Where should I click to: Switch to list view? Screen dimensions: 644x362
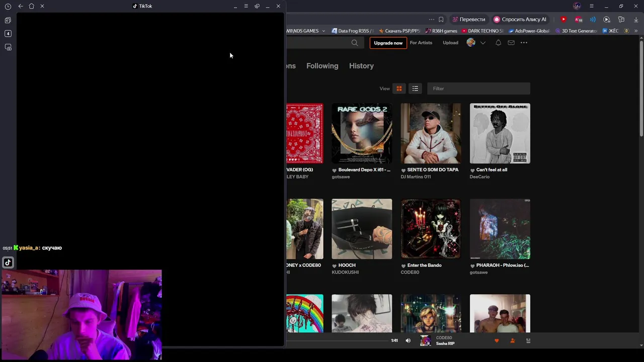tap(415, 88)
